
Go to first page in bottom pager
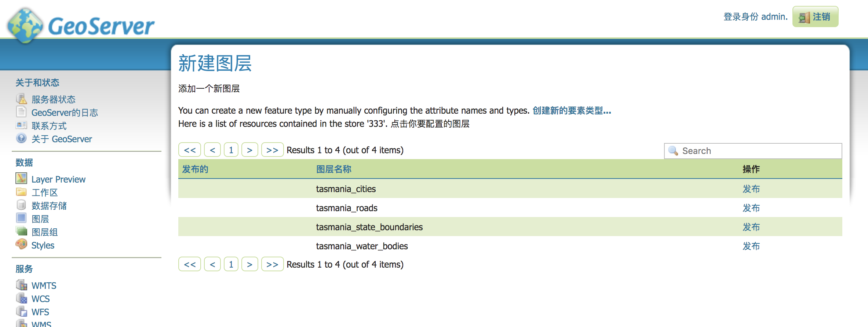(x=190, y=264)
